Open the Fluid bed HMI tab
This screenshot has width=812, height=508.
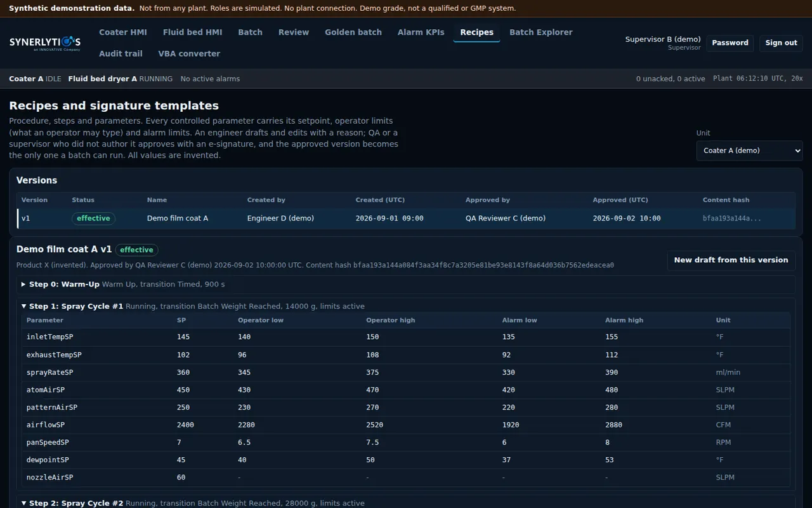click(x=192, y=32)
